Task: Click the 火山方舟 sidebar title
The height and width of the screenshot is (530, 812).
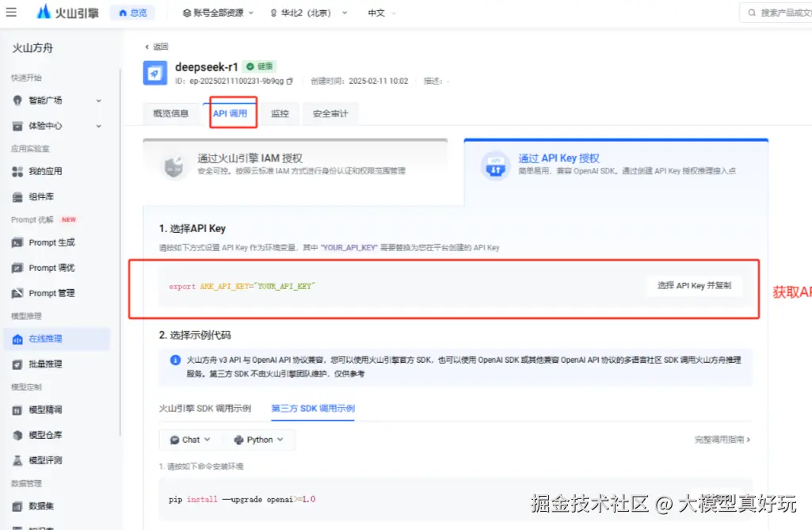Action: click(x=32, y=48)
